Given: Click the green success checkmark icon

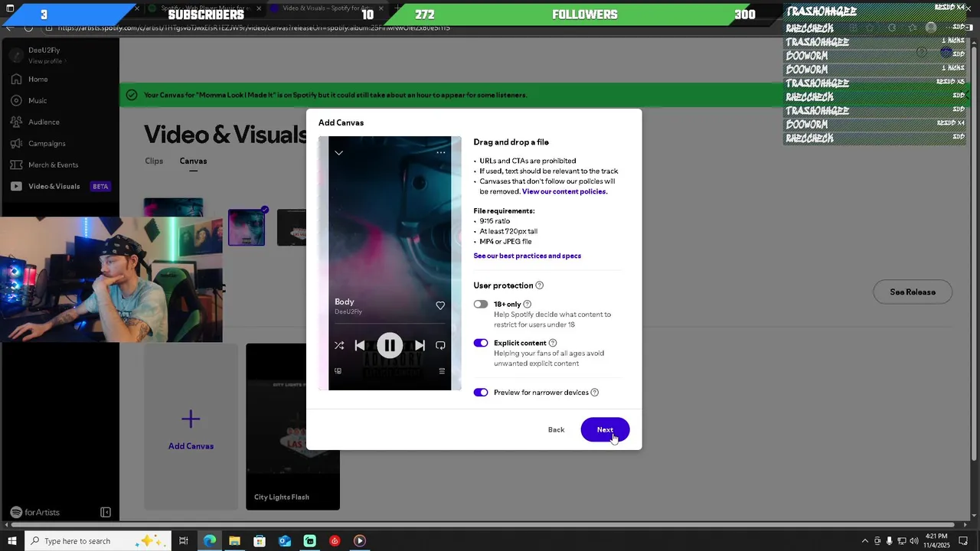Looking at the screenshot, I should coord(132,95).
